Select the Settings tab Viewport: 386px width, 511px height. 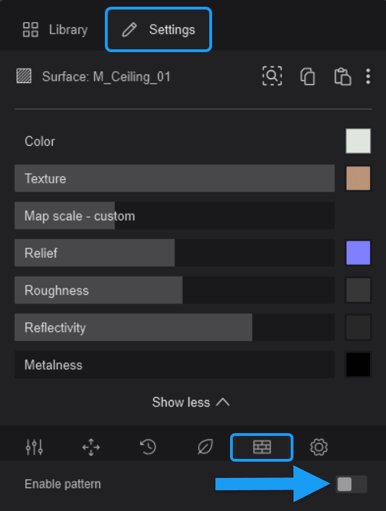coord(158,30)
